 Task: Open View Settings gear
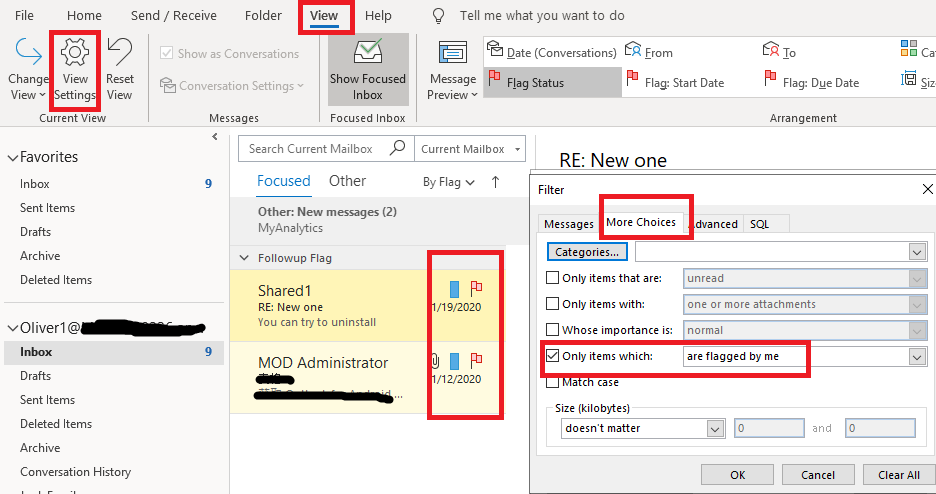75,69
